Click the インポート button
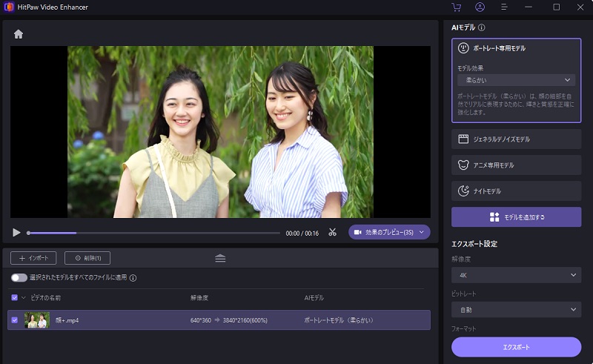 coord(33,258)
